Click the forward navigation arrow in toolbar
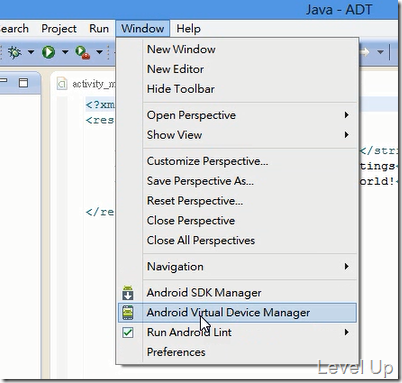 pyautogui.click(x=365, y=52)
